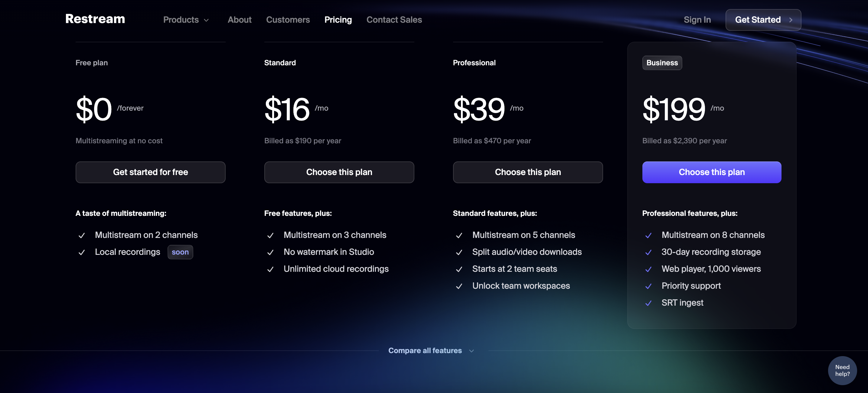This screenshot has width=868, height=393.
Task: Click purple checkmark beside Priority support
Action: coord(648,286)
